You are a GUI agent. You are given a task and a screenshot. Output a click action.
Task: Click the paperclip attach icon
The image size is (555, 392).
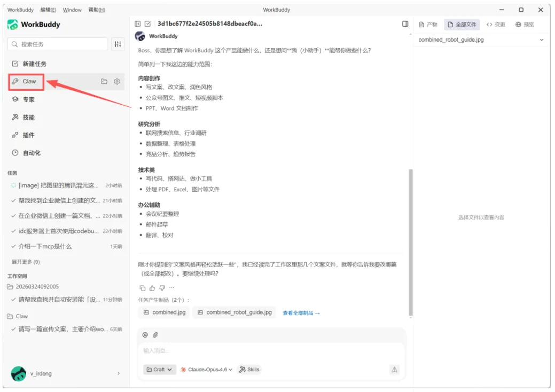point(155,335)
